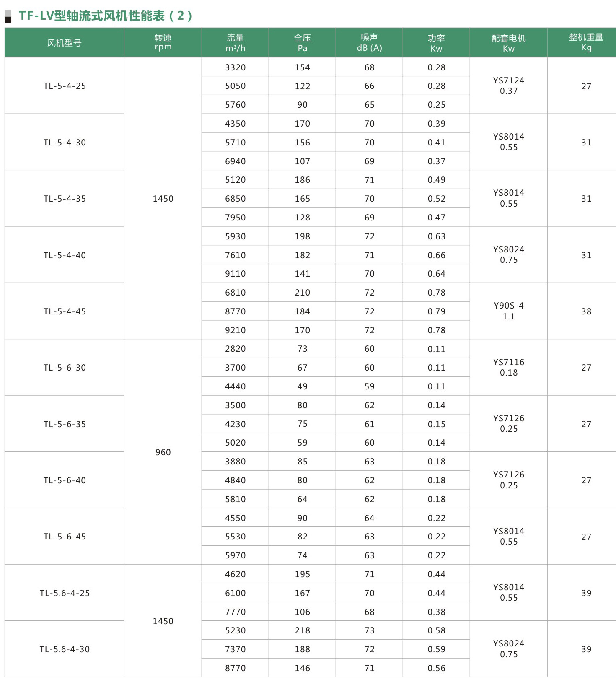Click the 960 rpm speed cell
This screenshot has width=616, height=682.
pos(163,452)
